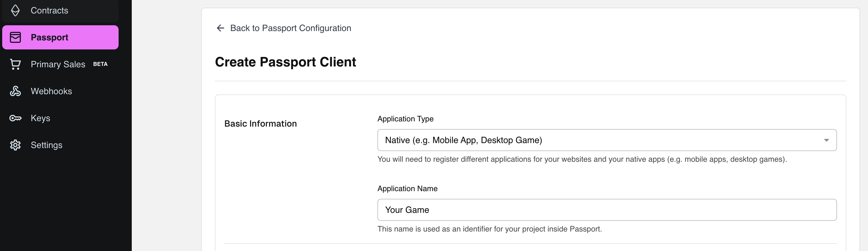Click the Settings gear icon
This screenshot has height=251, width=868.
(15, 145)
